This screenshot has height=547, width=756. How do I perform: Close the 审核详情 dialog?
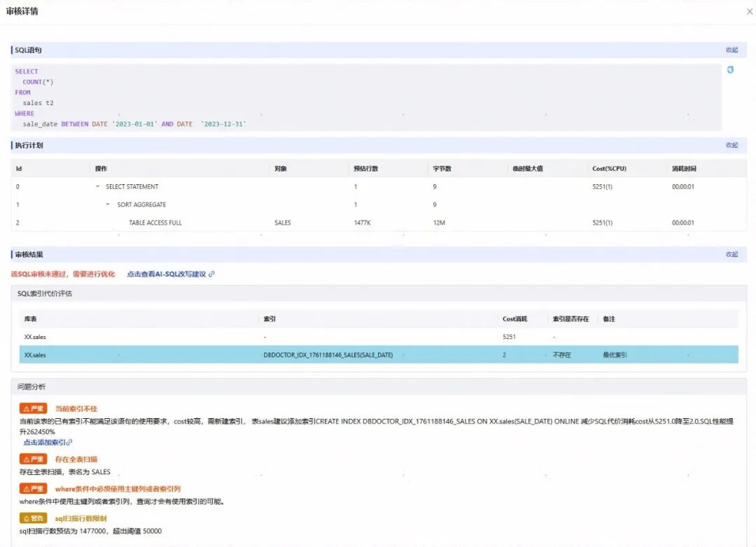pyautogui.click(x=750, y=12)
